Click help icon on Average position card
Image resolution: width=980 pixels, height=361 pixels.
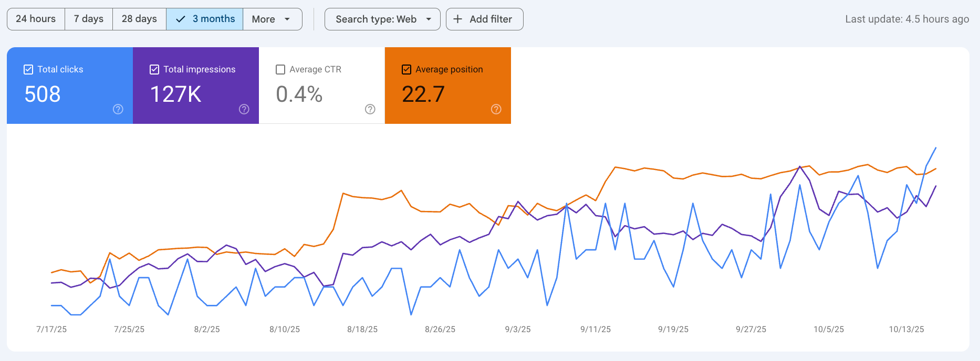point(496,109)
